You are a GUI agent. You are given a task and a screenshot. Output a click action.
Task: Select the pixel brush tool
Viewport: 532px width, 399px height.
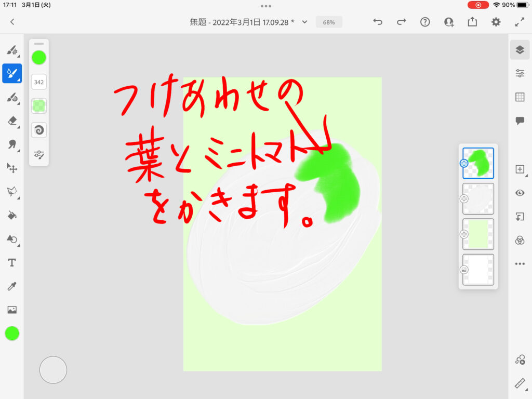tap(11, 50)
